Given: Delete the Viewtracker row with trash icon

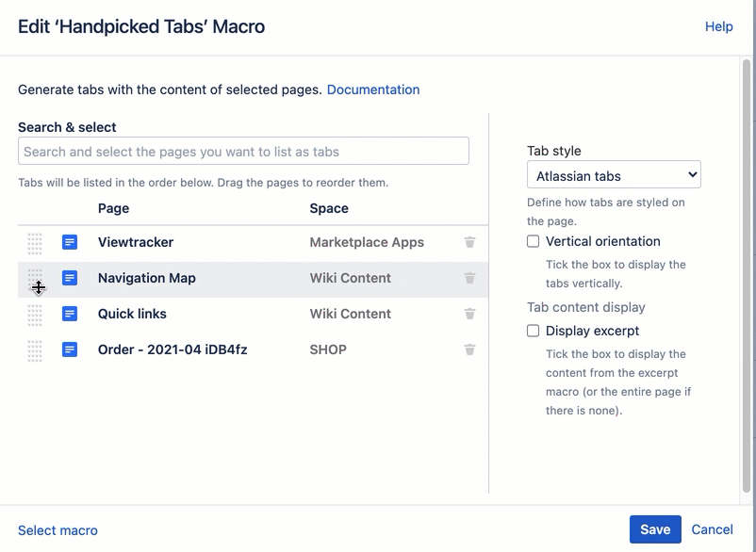Looking at the screenshot, I should [469, 242].
